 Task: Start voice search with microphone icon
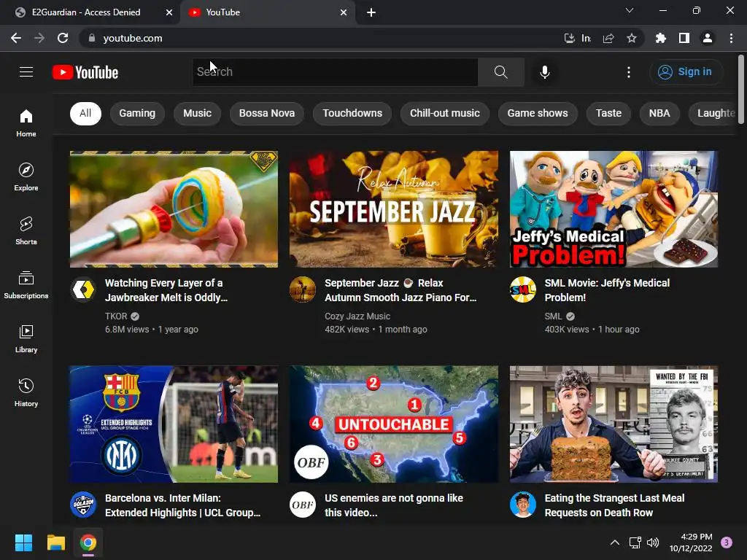[544, 72]
